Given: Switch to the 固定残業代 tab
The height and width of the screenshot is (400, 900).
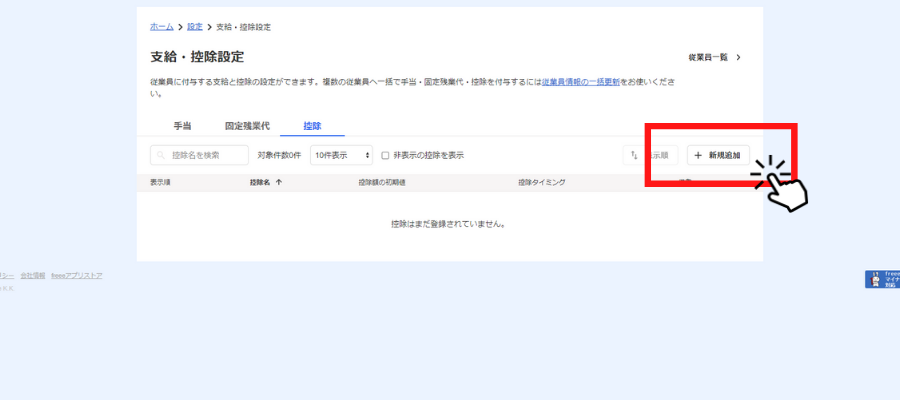Looking at the screenshot, I should coord(246,127).
